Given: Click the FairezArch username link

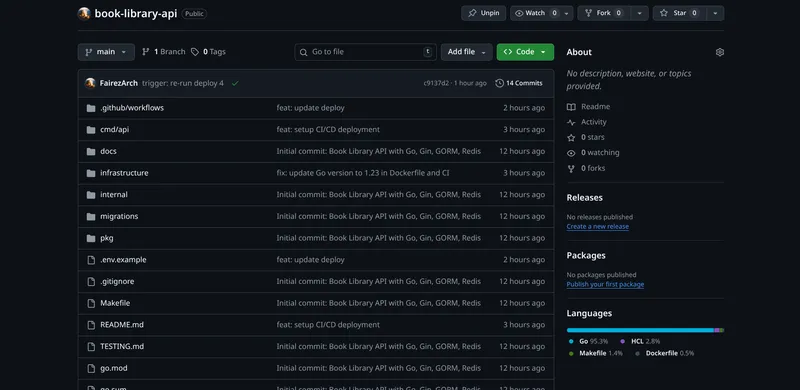Looking at the screenshot, I should pyautogui.click(x=119, y=83).
